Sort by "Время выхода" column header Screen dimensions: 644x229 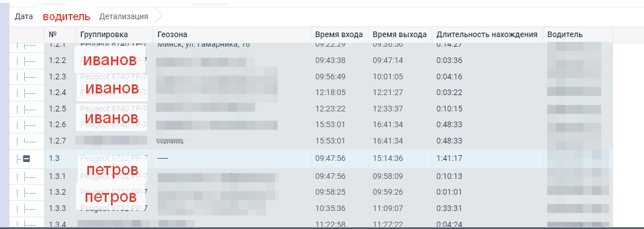399,35
